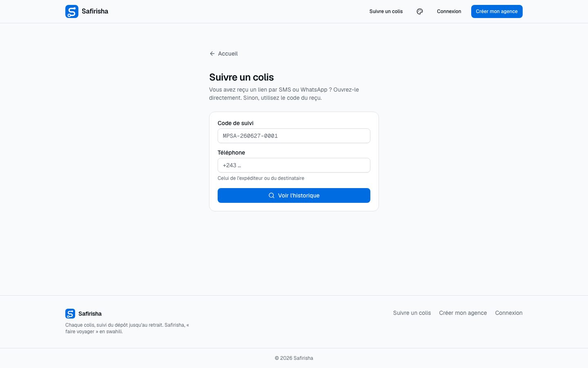Open Suivre un colis in the header
Image resolution: width=588 pixels, height=368 pixels.
[386, 11]
